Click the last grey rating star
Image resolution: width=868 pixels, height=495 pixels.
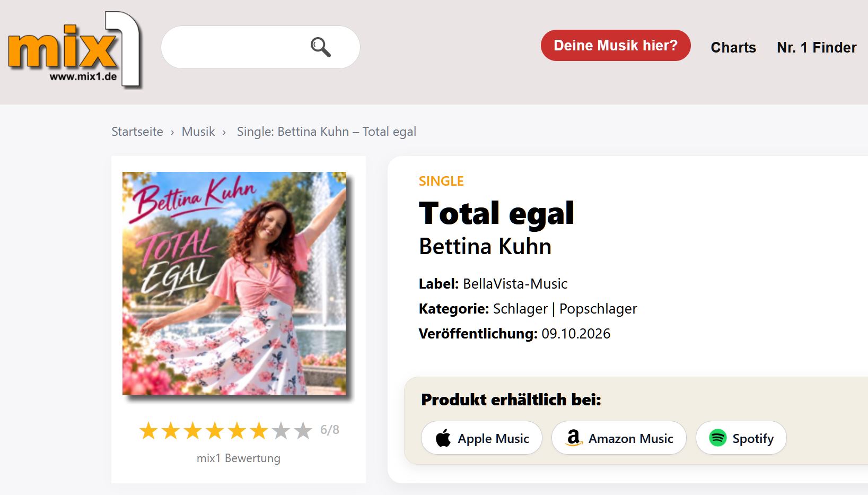303,431
